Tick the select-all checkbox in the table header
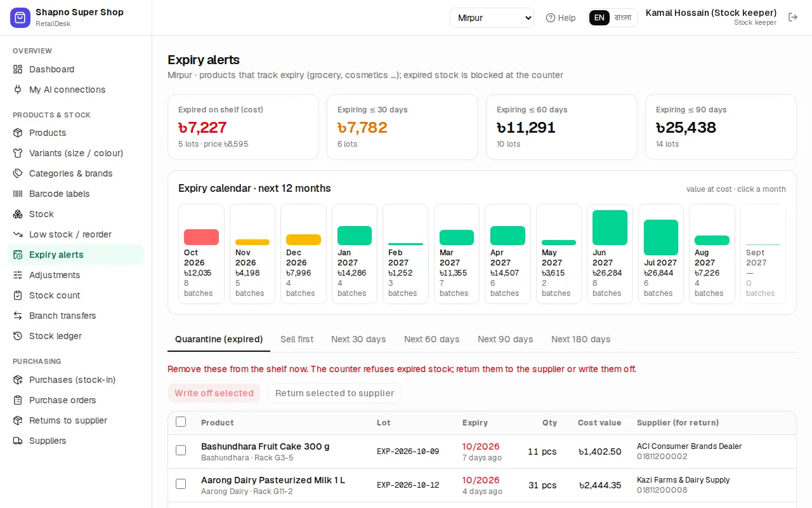Screen dimensions: 812x508 pos(181,422)
